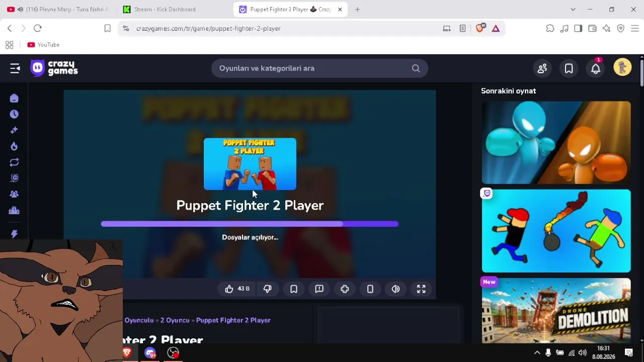The height and width of the screenshot is (362, 644).
Task: Collapse the CrazyGames sidebar menu
Action: click(x=15, y=68)
